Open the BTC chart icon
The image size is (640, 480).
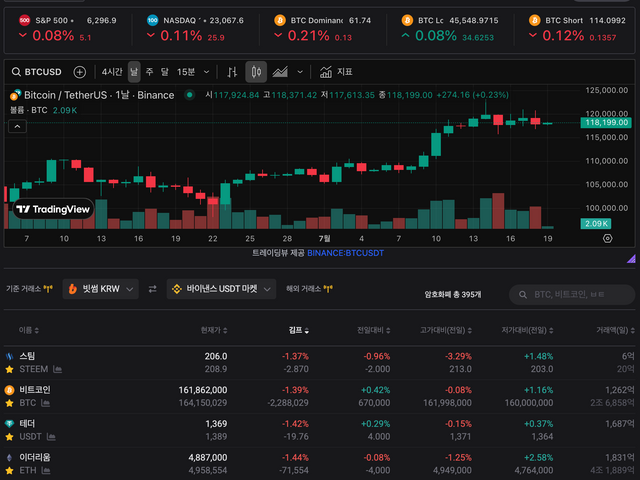point(45,403)
